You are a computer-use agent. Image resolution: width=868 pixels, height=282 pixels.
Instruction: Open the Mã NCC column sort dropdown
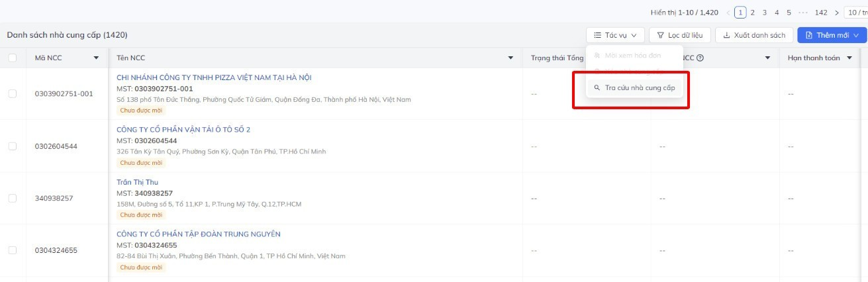[97, 58]
